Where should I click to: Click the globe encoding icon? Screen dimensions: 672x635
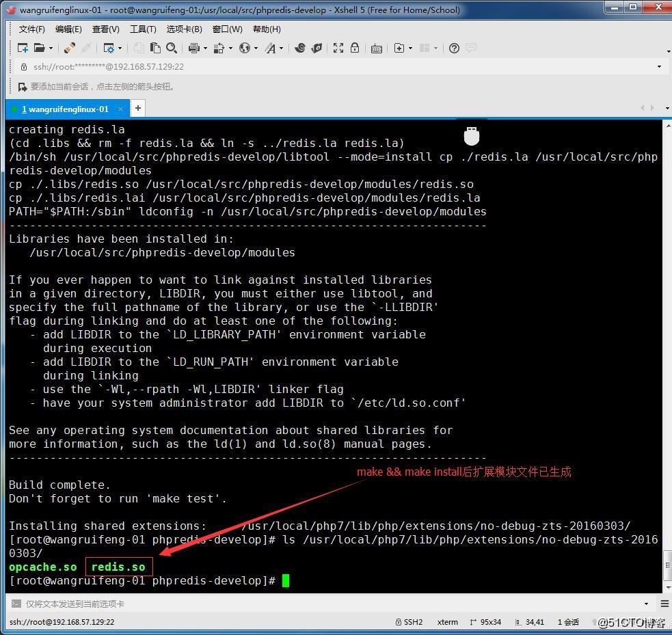[245, 48]
